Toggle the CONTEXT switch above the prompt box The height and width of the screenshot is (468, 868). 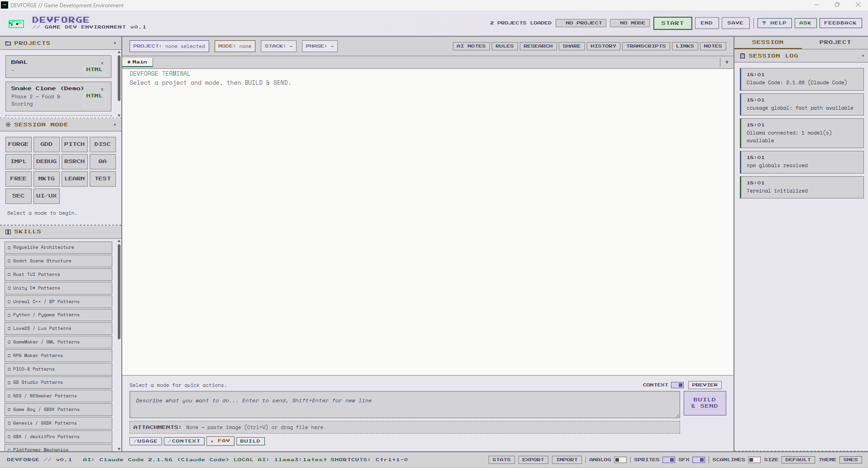click(678, 385)
